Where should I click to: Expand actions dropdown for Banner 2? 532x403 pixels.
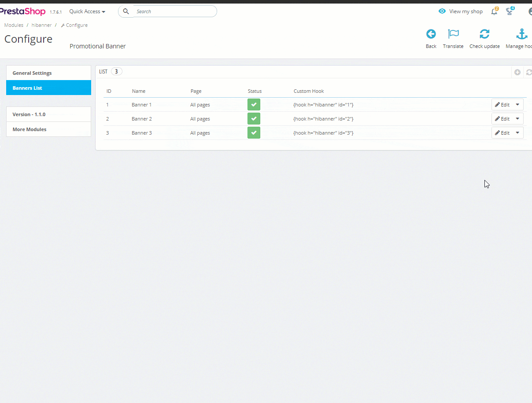point(517,119)
